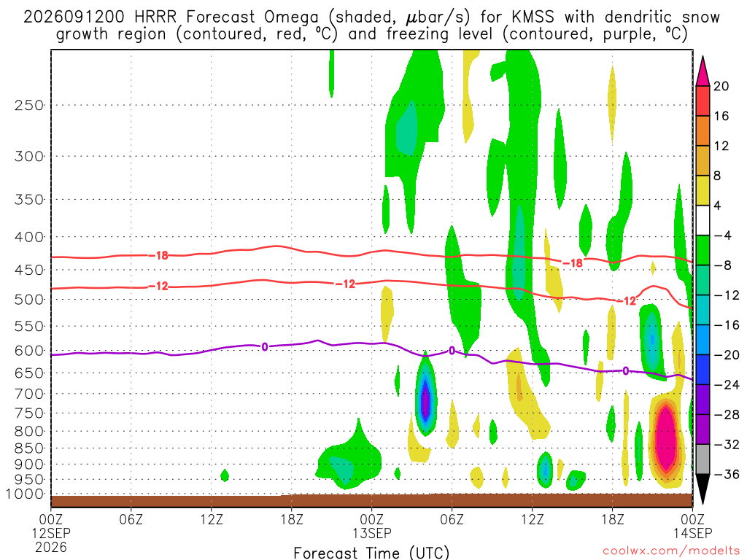Click the 250 pressure level label
Viewport: 747px width, 560px height.
[x=29, y=105]
